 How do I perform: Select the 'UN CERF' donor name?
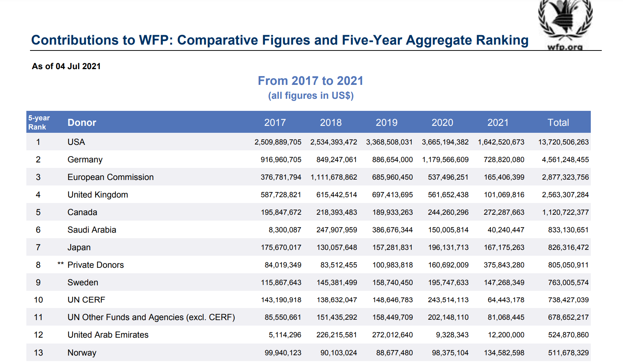86,300
